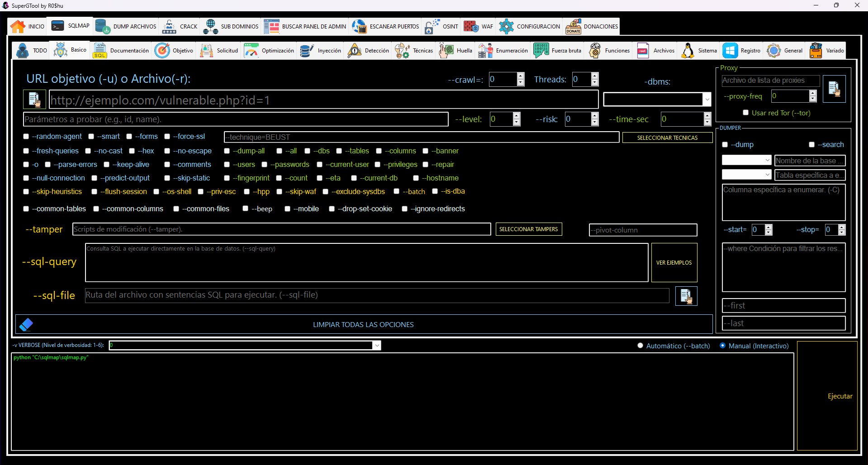Check the --force-ssl option
868x465 pixels.
pos(167,137)
